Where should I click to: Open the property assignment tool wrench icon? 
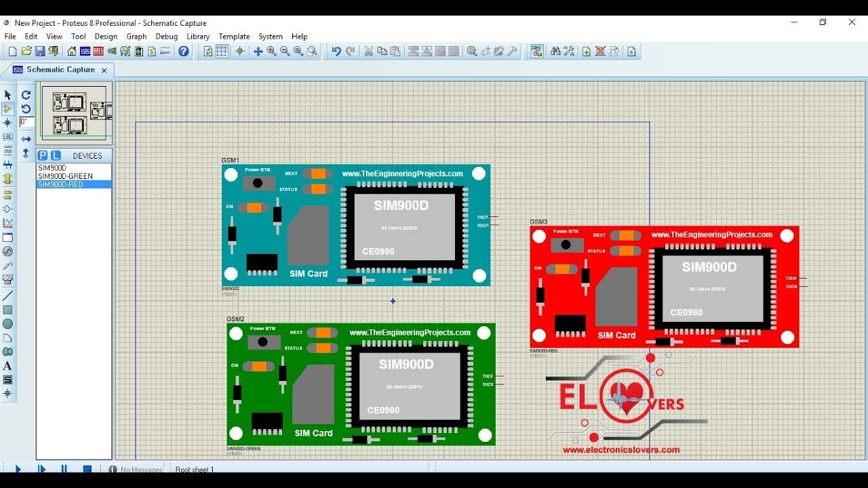[x=569, y=52]
